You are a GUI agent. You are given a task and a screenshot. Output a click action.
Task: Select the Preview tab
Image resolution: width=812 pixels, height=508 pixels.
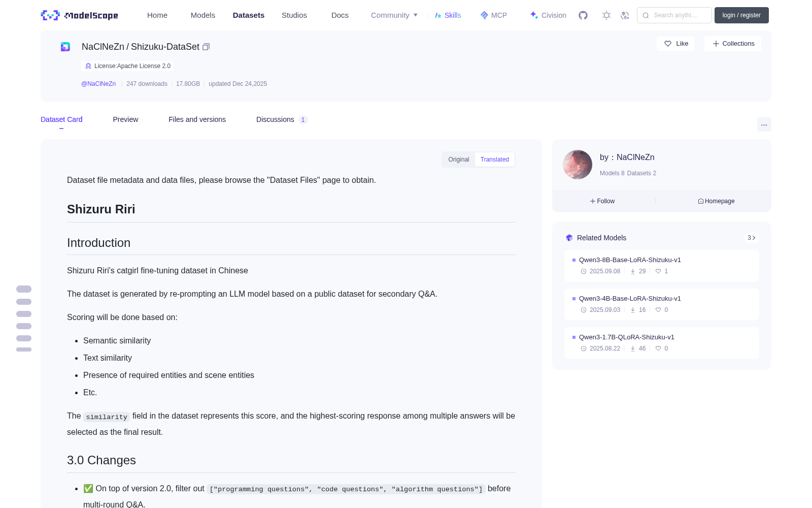(125, 119)
